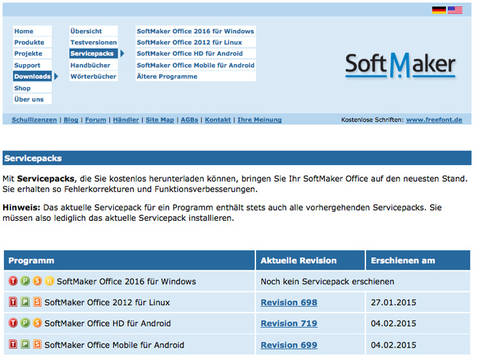This screenshot has height=363, width=480.
Task: Open Über uns menu item
Action: pos(32,99)
